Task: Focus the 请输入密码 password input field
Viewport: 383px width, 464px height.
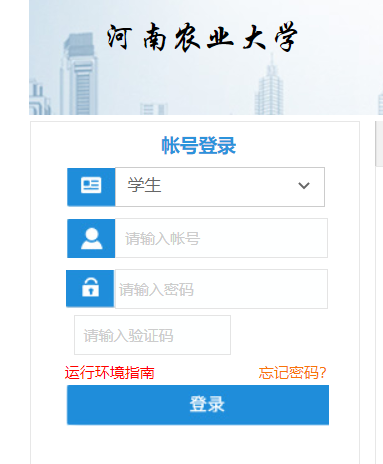Action: point(221,289)
